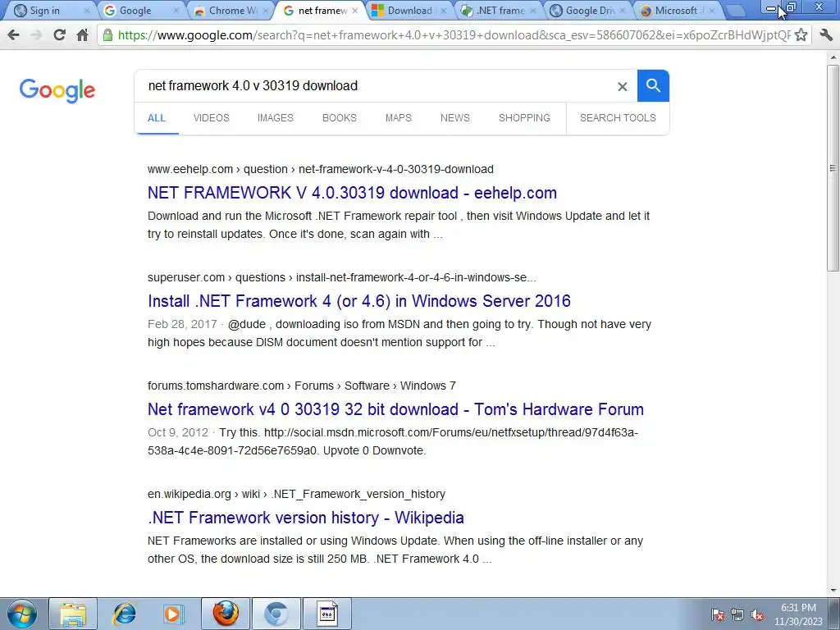Launch Internet Explorer from the taskbar
Viewport: 840px width, 630px height.
tap(125, 614)
